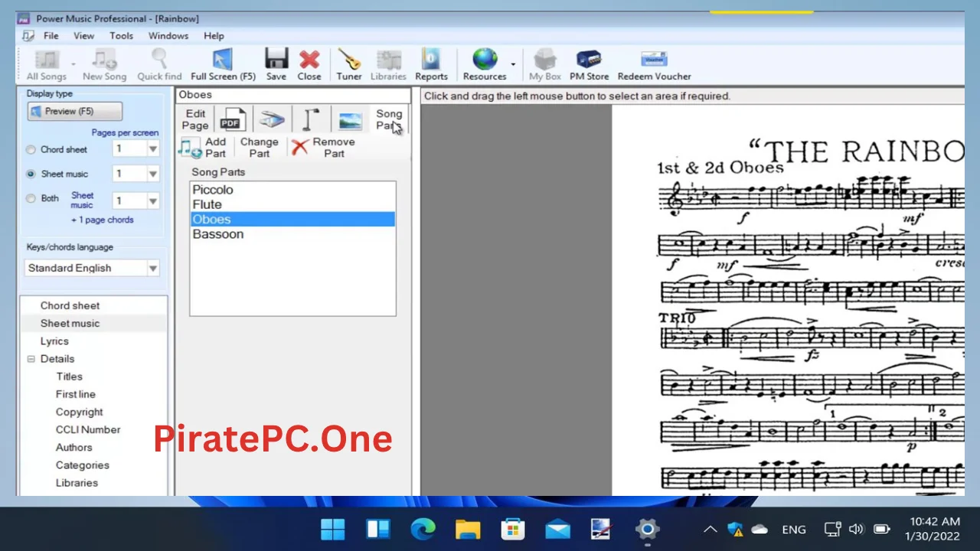The height and width of the screenshot is (551, 980).
Task: Select Chord sheet display radio
Action: [31, 150]
